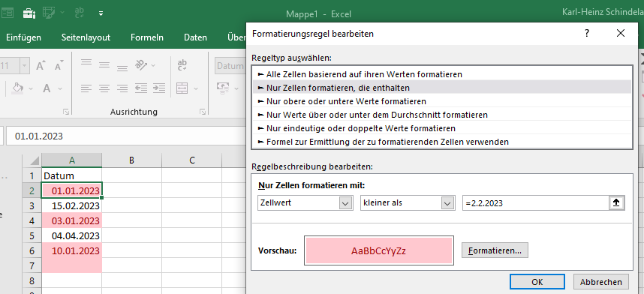Click the value field containing =2.2.2023

coord(536,202)
